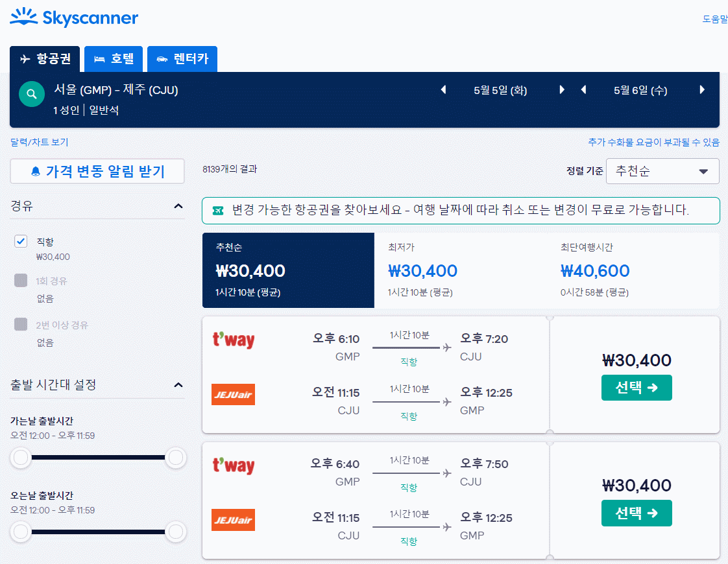
Task: Open 달력/차트 보기 link
Action: [x=40, y=142]
